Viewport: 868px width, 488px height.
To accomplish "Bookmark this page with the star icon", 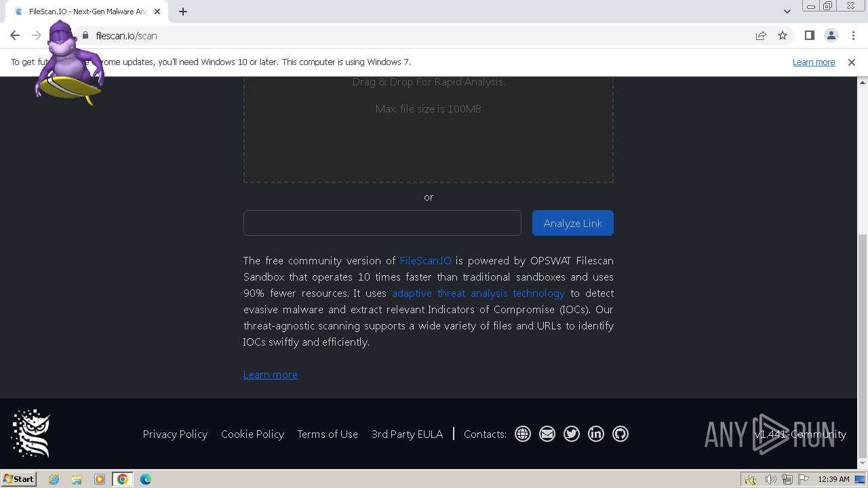I will click(x=783, y=35).
